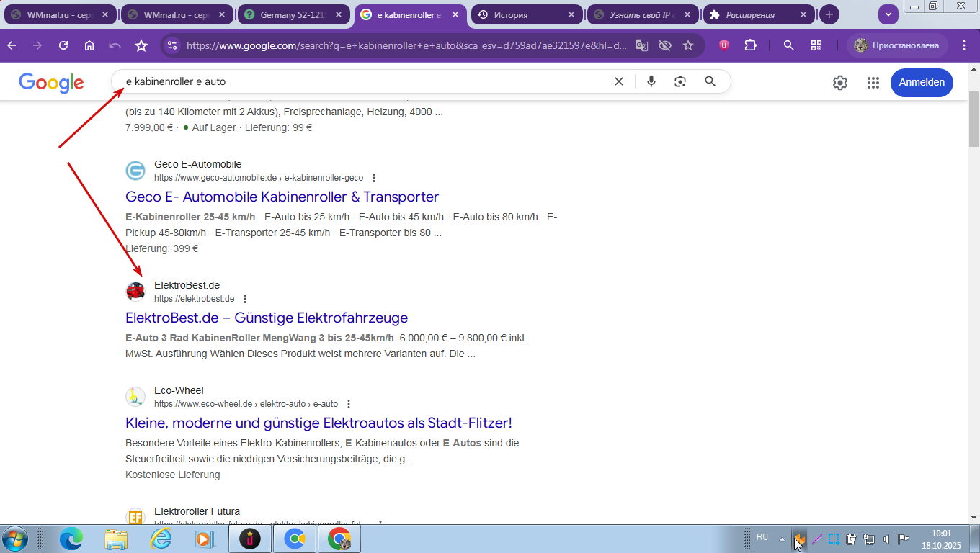Clear the Google search box text
Screen dimensions: 980x553
click(x=618, y=81)
